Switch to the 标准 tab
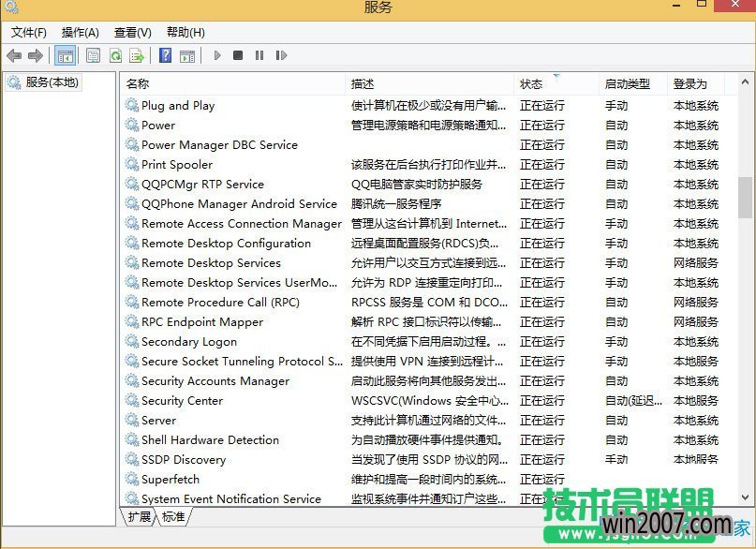This screenshot has width=756, height=549. click(173, 517)
